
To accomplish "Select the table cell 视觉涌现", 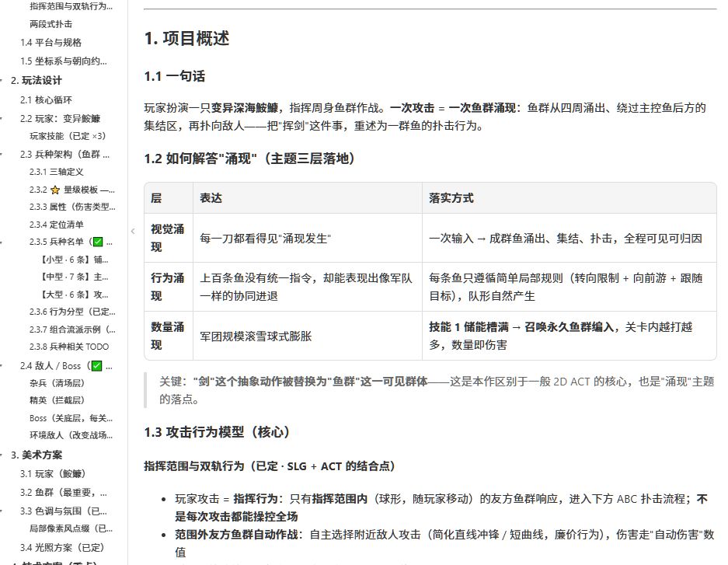I will point(168,238).
